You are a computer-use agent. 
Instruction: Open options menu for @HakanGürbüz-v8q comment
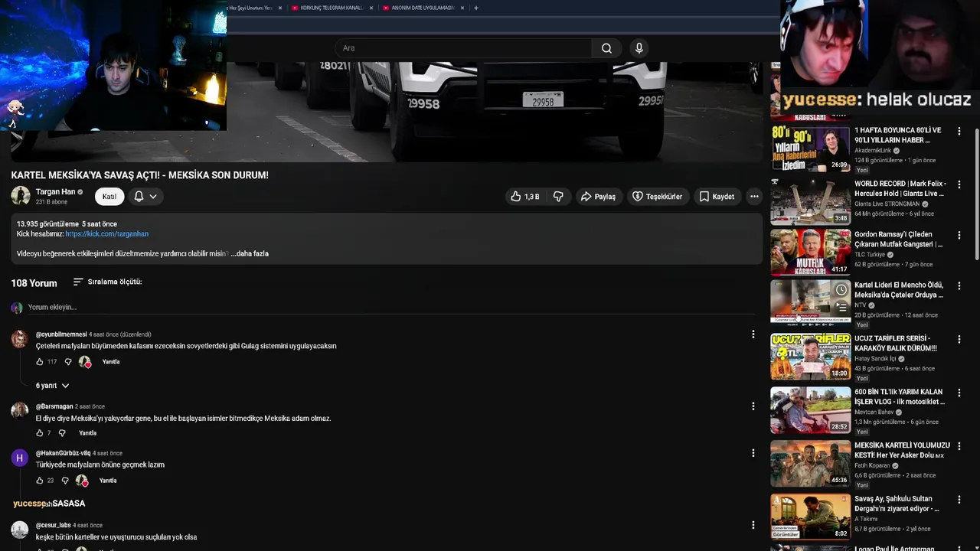(x=753, y=453)
